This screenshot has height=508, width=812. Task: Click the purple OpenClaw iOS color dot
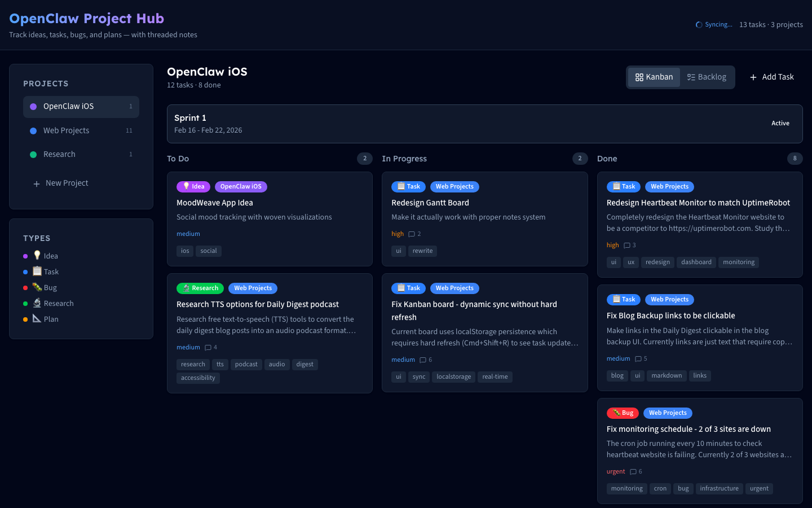tap(33, 107)
